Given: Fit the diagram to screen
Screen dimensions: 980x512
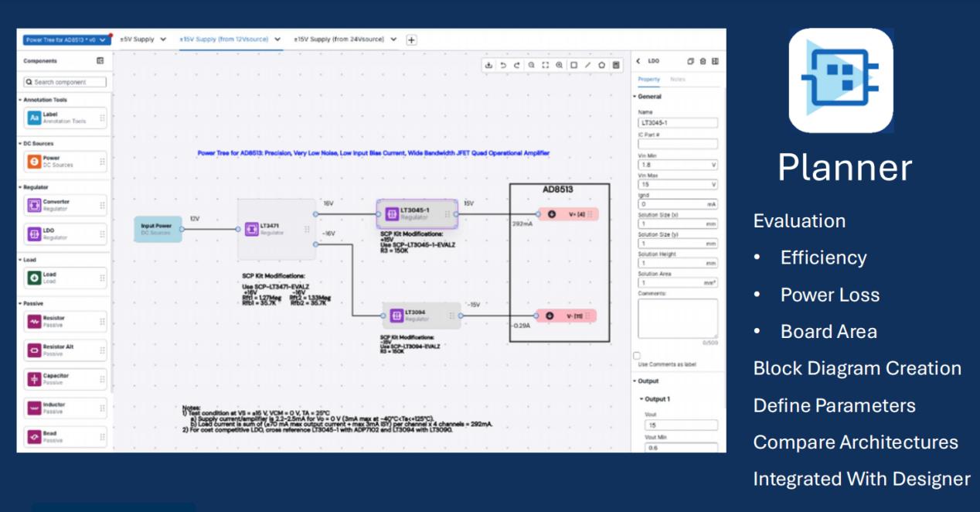Looking at the screenshot, I should coord(546,66).
